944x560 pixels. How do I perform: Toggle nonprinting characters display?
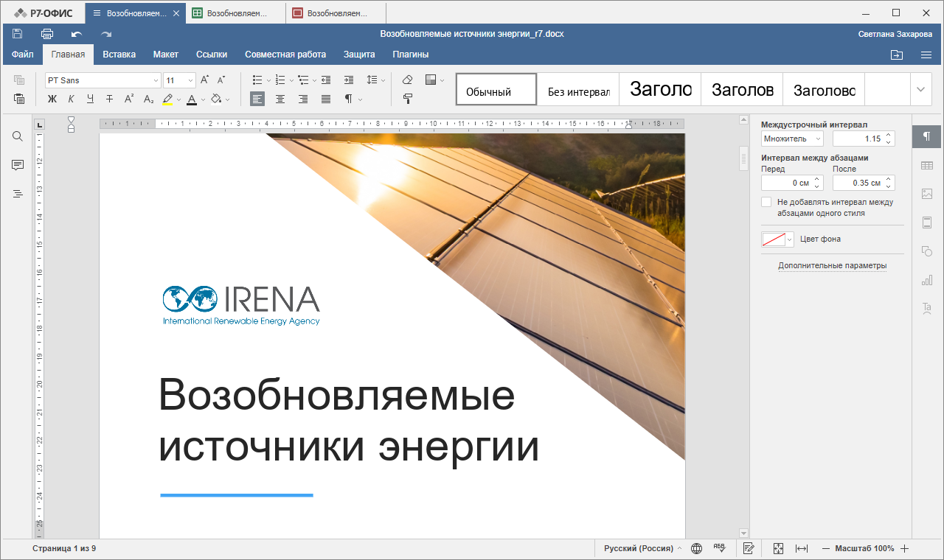pos(350,99)
